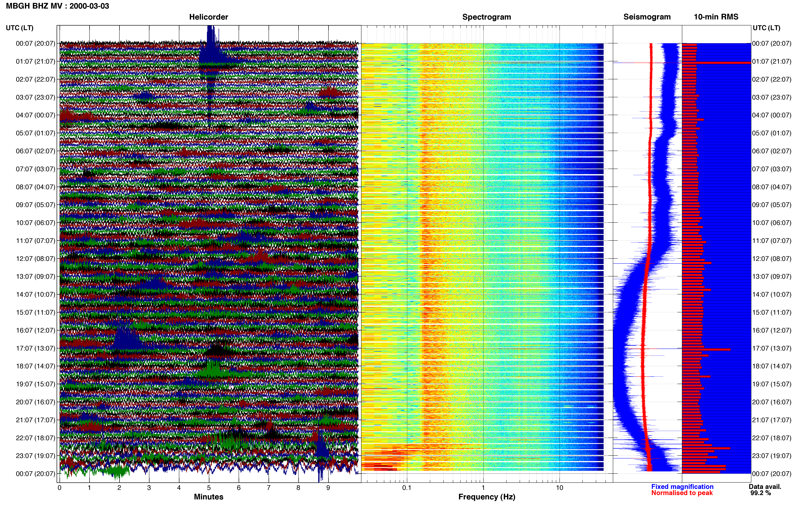Click the right 'UTC (LT)' axis label
812x508 pixels.
click(766, 28)
